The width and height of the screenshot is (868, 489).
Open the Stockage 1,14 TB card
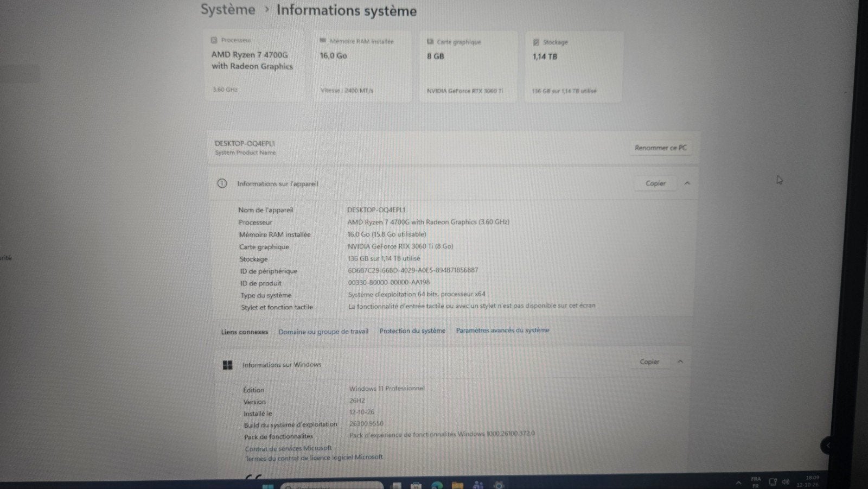574,67
